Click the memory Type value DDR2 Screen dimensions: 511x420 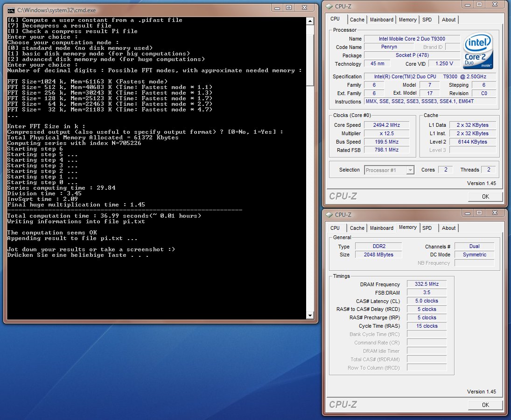[x=378, y=247]
